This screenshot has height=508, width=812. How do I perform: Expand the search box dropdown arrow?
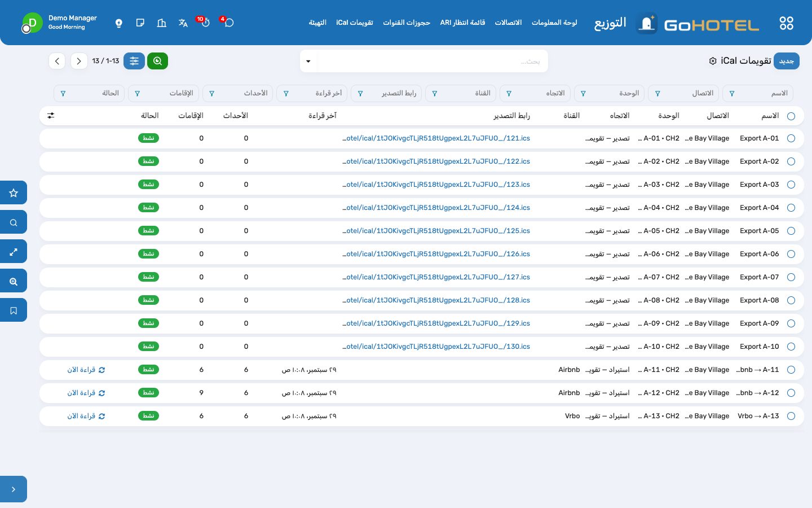pos(308,61)
